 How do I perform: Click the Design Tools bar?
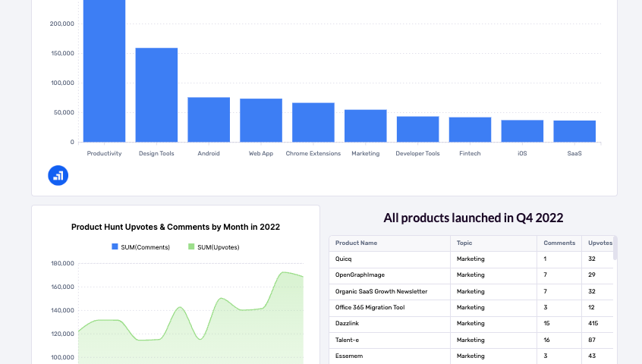(x=156, y=95)
